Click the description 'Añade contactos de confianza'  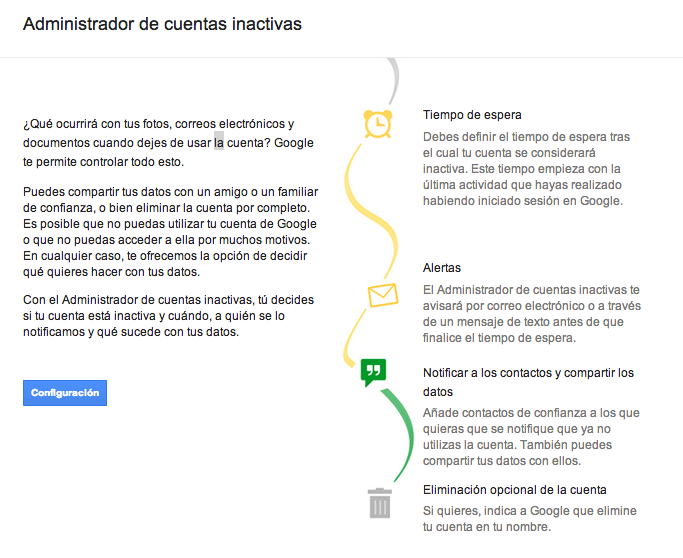tap(531, 437)
